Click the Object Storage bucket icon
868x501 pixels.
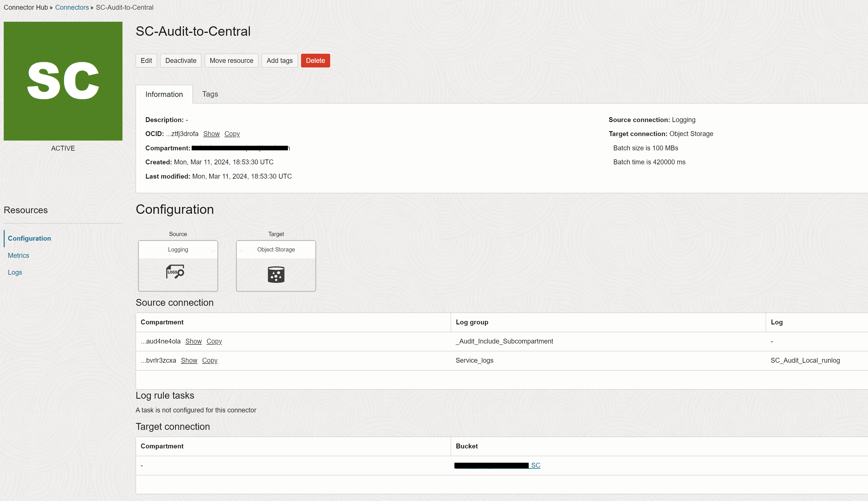coord(276,274)
